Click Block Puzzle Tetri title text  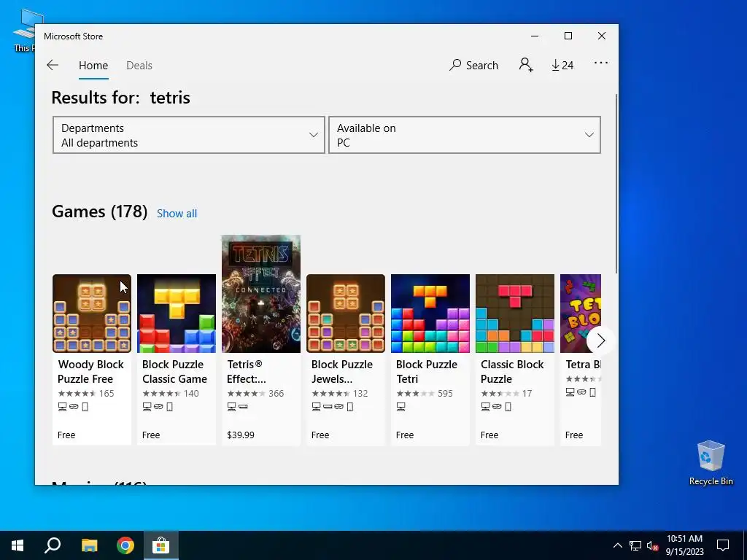coord(426,371)
